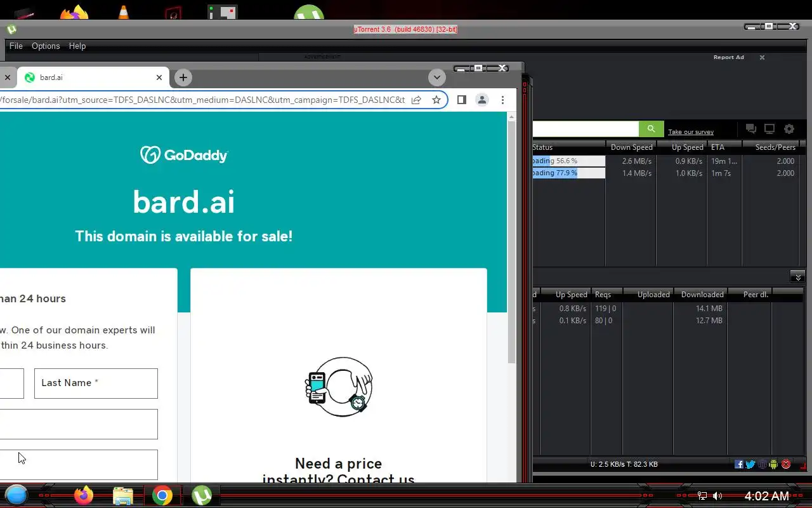
Task: Sort peers by Reqs column
Action: tap(606, 295)
